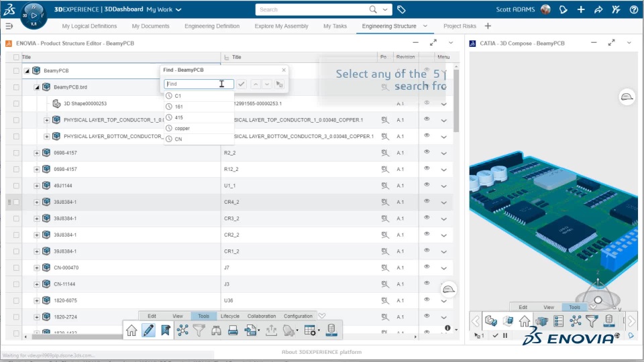Viewport: 644px width, 362px height.
Task: Expand the CN-11144 tree node
Action: coord(36,284)
